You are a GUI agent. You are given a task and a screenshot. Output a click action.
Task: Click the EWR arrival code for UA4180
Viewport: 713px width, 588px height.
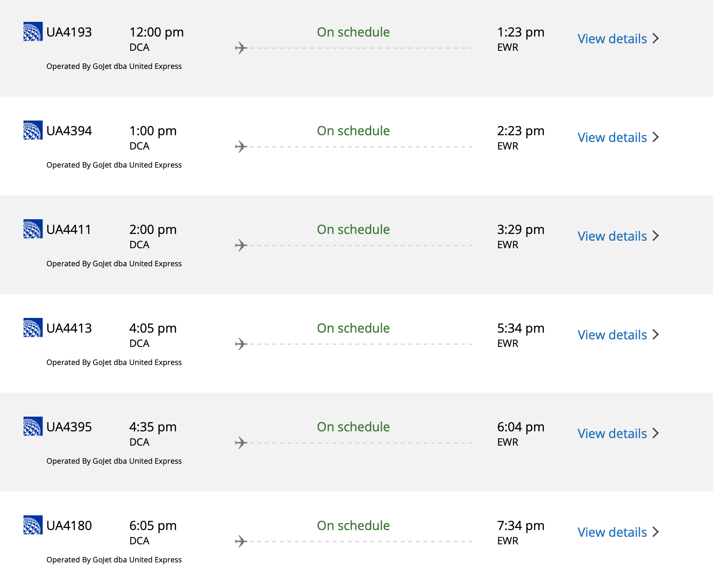point(507,541)
